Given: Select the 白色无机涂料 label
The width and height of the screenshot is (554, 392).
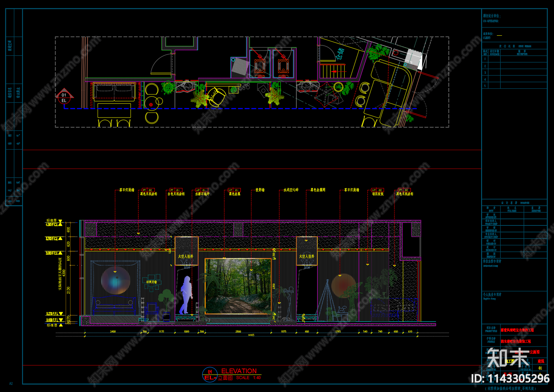Looking at the screenshot, I should tap(176, 194).
